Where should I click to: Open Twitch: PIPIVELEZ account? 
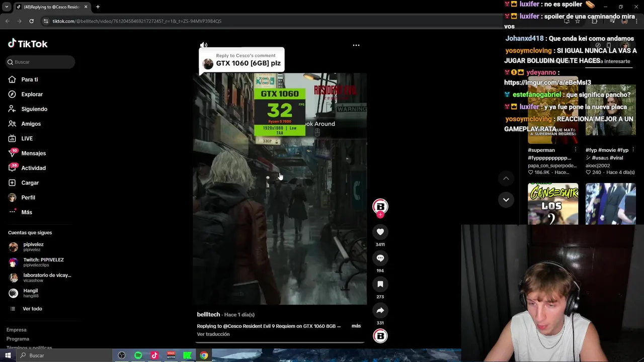click(43, 262)
